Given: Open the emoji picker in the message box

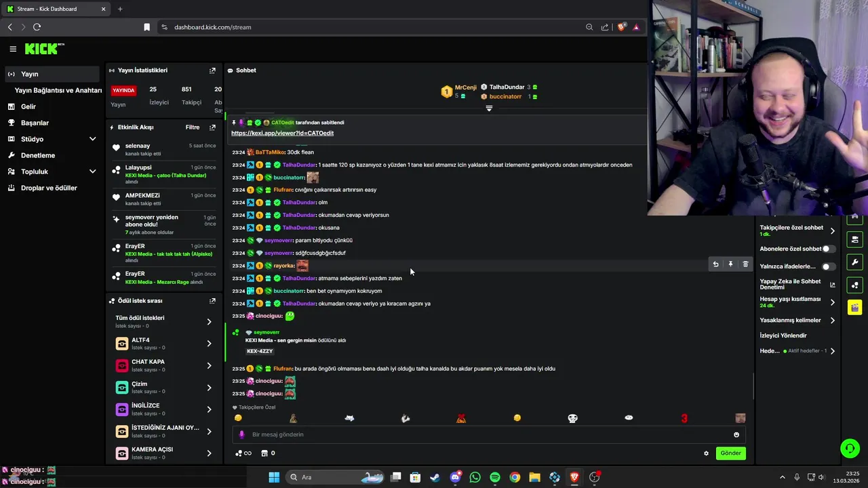Looking at the screenshot, I should [x=736, y=434].
